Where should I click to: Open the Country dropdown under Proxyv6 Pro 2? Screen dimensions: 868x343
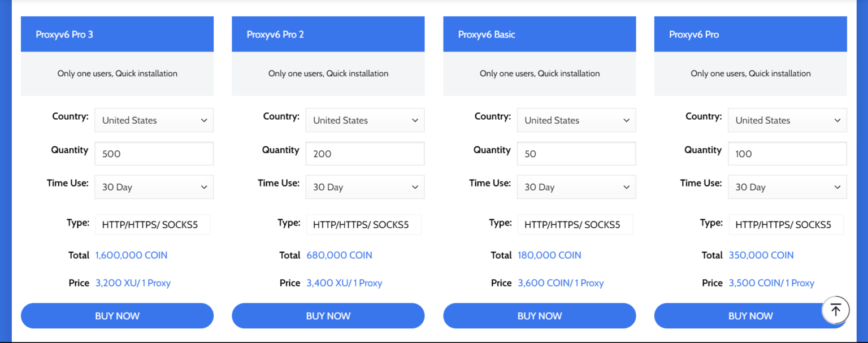point(364,120)
